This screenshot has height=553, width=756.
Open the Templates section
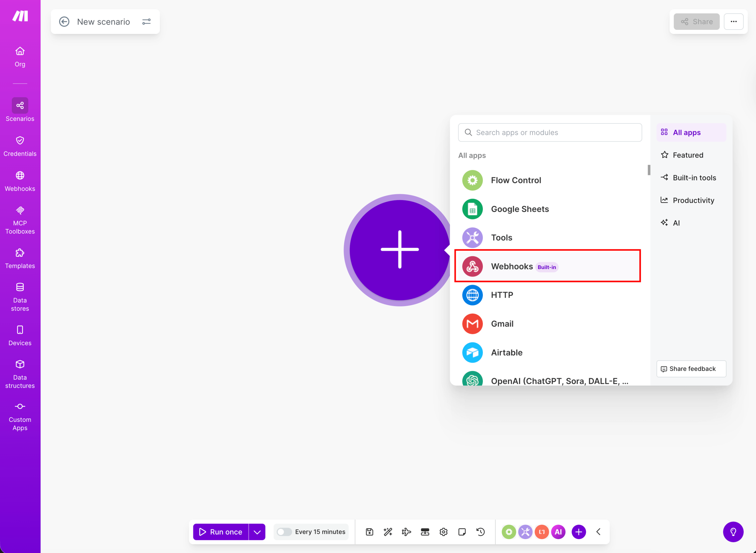click(20, 258)
